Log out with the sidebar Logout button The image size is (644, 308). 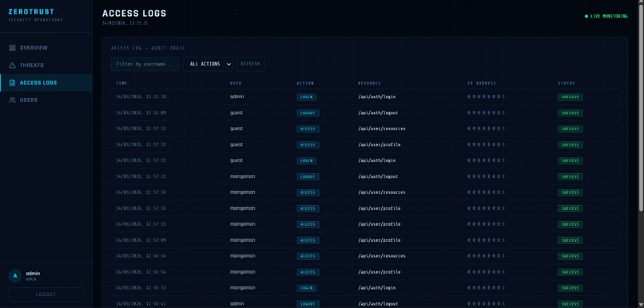[46, 294]
